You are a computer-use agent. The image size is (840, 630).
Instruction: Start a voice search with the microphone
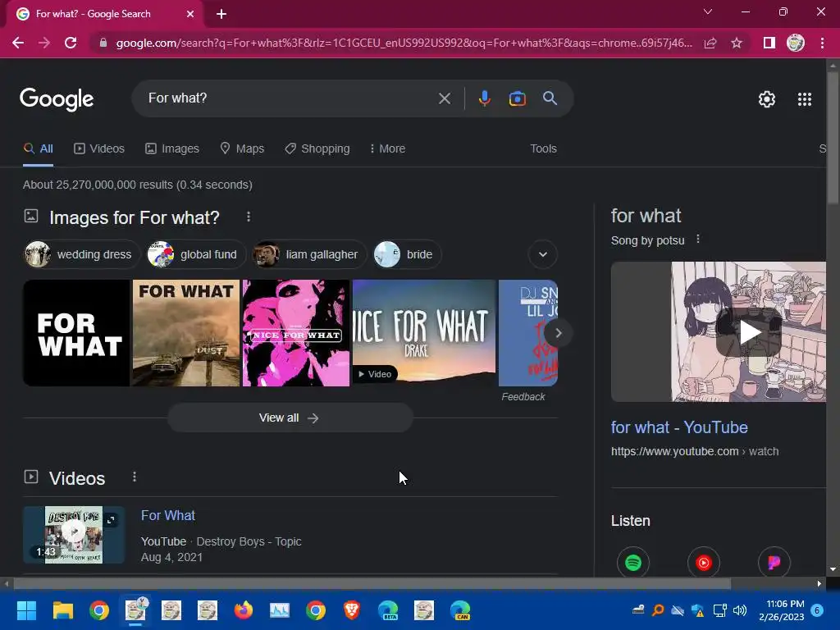point(484,98)
